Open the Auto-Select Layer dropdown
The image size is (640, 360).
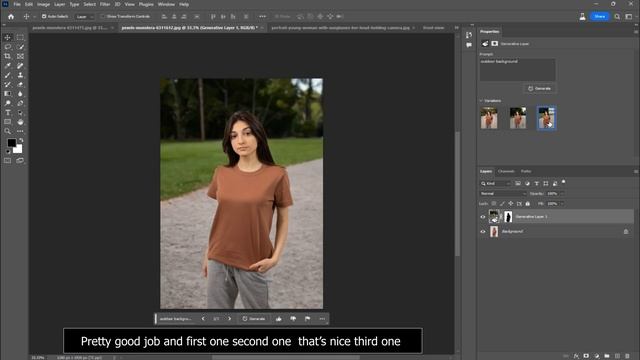pos(84,17)
